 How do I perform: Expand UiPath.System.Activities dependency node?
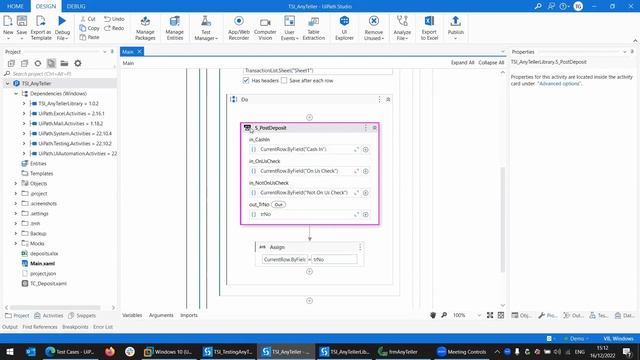coord(24,133)
